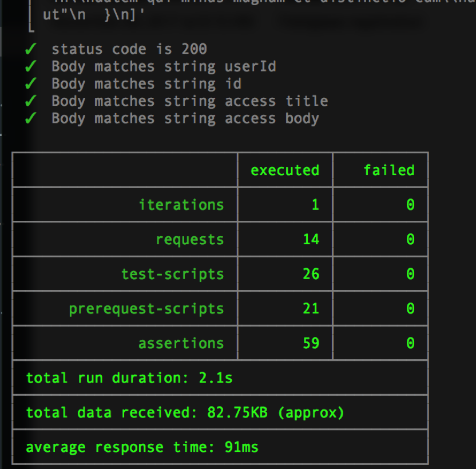Image resolution: width=476 pixels, height=469 pixels.
Task: Select the status code is 200 test result text
Action: coord(129,49)
